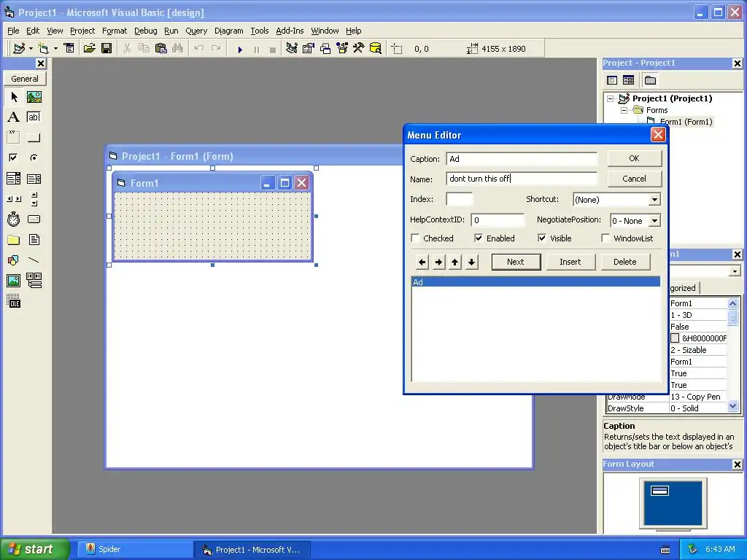Select the Pointer tool in toolbox

pos(14,97)
